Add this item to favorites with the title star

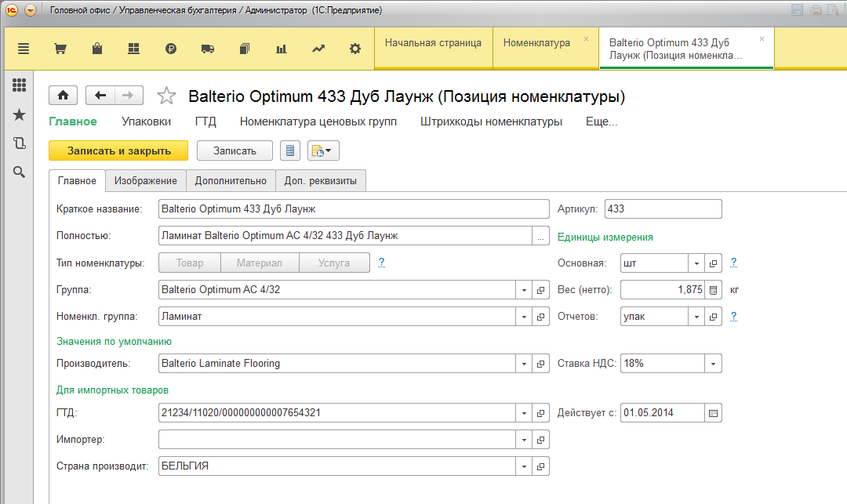[x=166, y=96]
